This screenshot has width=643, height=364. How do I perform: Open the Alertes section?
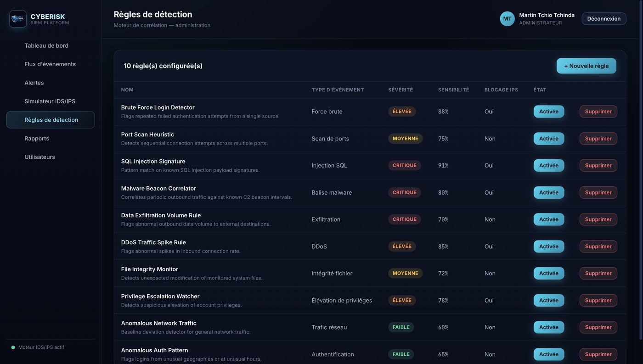(x=51, y=83)
